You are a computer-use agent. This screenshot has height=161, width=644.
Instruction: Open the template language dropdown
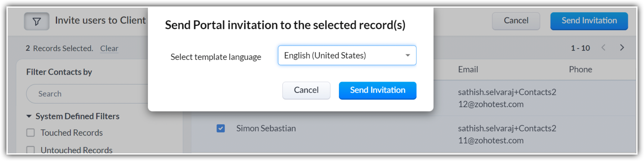tap(347, 55)
